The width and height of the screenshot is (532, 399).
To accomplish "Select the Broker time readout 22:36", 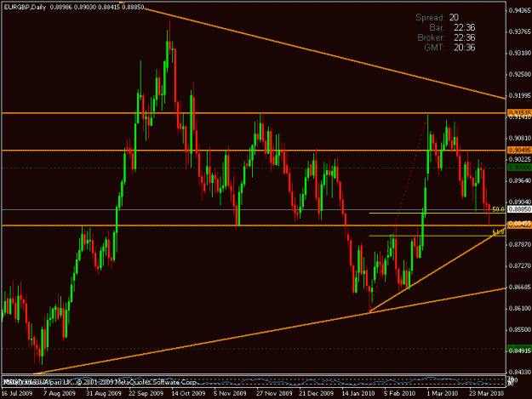I will [464, 37].
